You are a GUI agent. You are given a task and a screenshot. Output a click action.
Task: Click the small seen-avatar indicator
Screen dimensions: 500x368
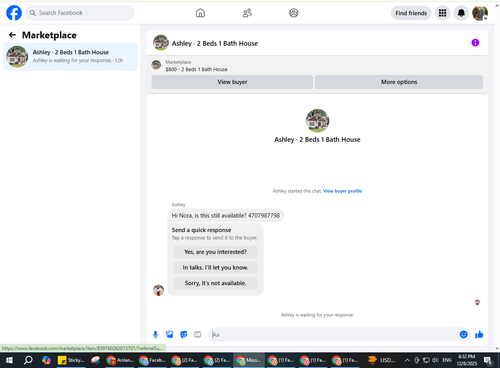click(477, 302)
